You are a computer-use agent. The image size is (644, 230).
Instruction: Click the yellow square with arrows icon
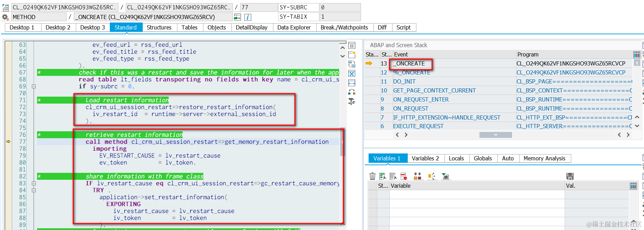pyautogui.click(x=431, y=176)
